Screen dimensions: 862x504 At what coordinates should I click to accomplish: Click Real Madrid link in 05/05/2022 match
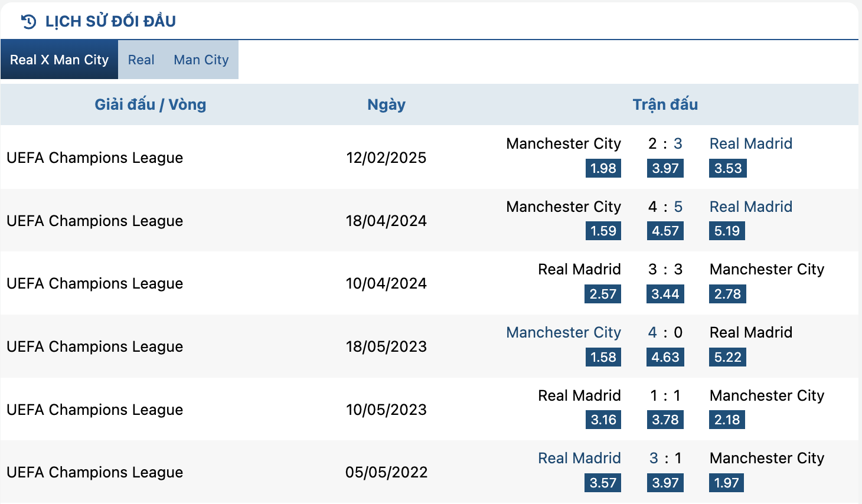click(579, 458)
